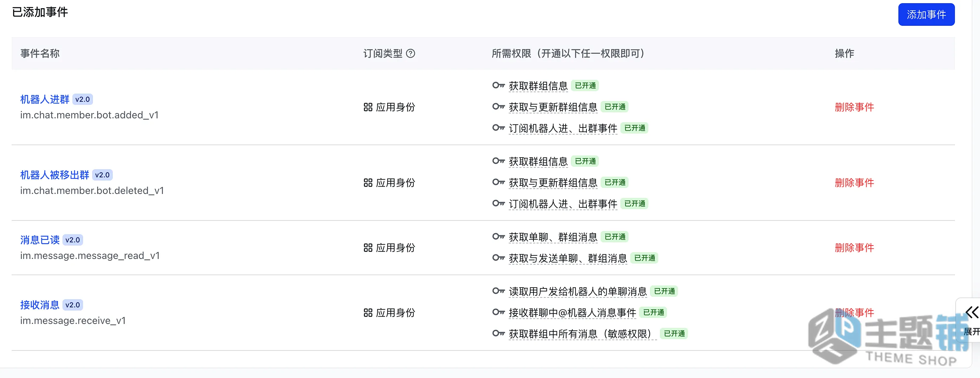Screen dimensions: 980x378
Task: Delete the 接收消息 event
Action: click(x=854, y=313)
